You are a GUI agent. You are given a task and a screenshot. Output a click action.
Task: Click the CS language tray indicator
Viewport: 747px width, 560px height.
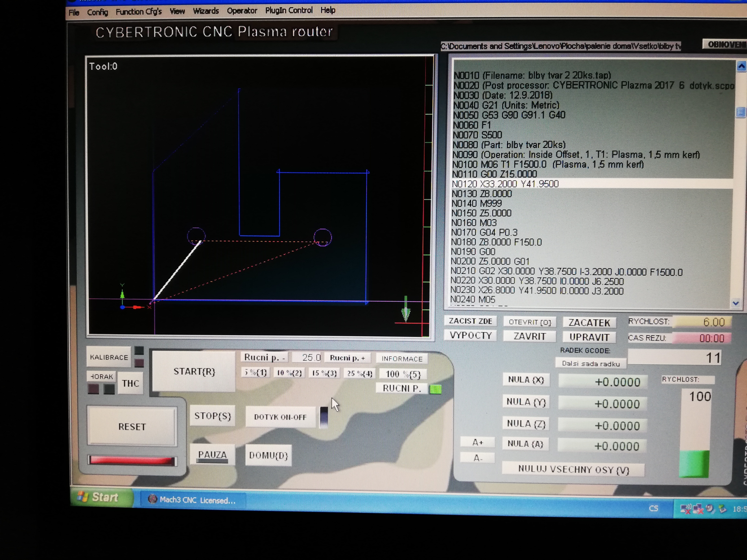[653, 508]
